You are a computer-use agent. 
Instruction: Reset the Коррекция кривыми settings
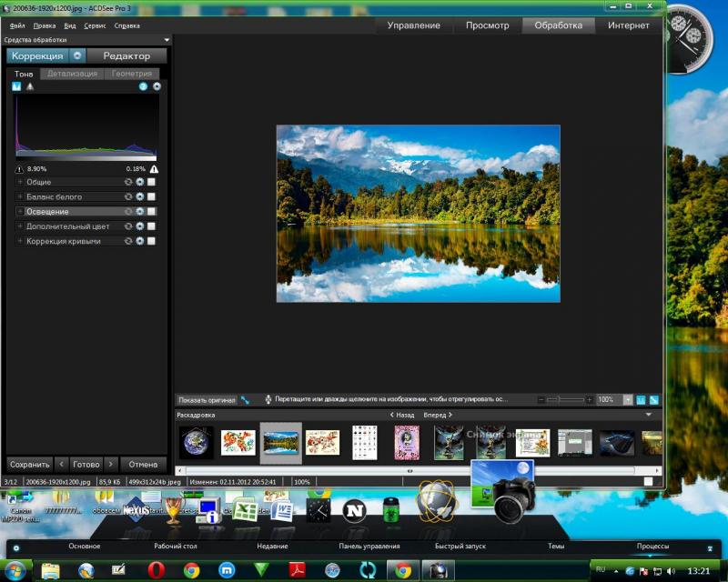(128, 241)
